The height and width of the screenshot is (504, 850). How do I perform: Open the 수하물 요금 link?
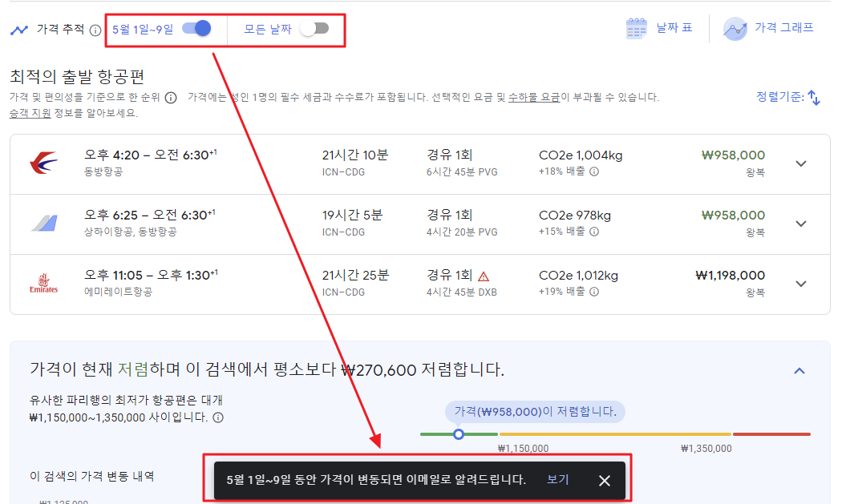coord(534,98)
